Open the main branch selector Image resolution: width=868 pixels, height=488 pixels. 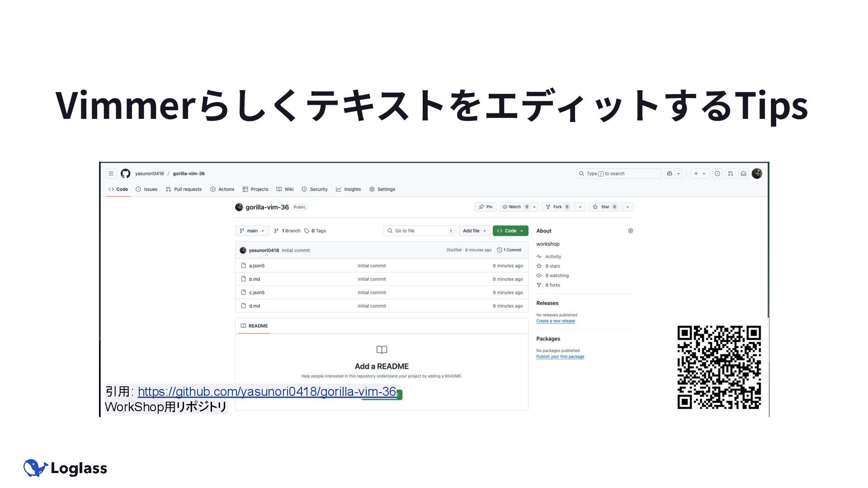pyautogui.click(x=252, y=231)
